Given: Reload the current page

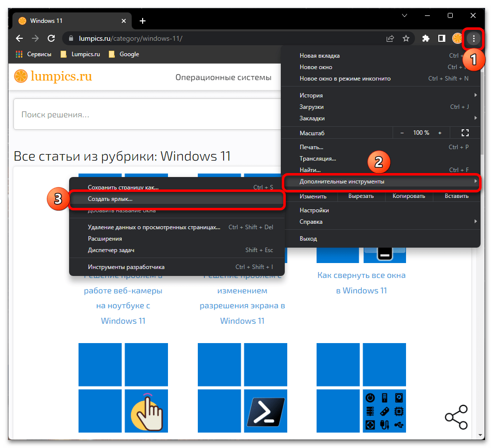Looking at the screenshot, I should point(51,38).
